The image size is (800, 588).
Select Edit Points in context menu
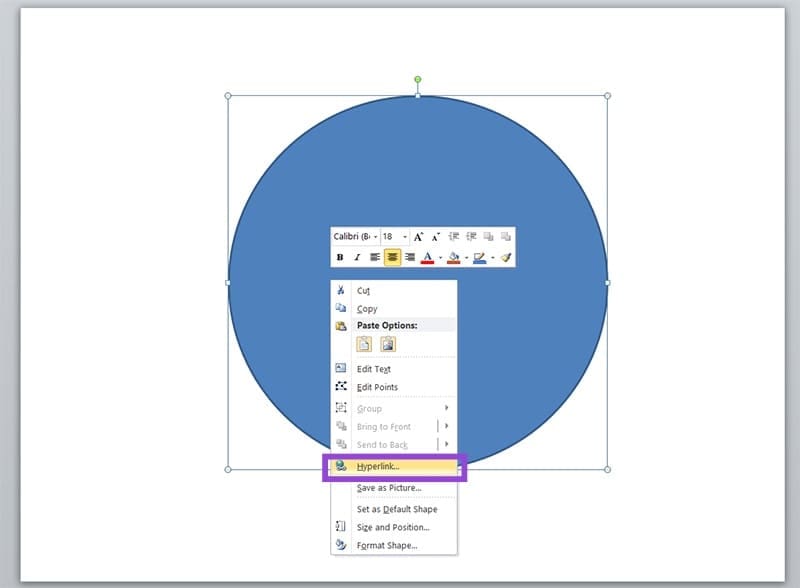pyautogui.click(x=377, y=387)
